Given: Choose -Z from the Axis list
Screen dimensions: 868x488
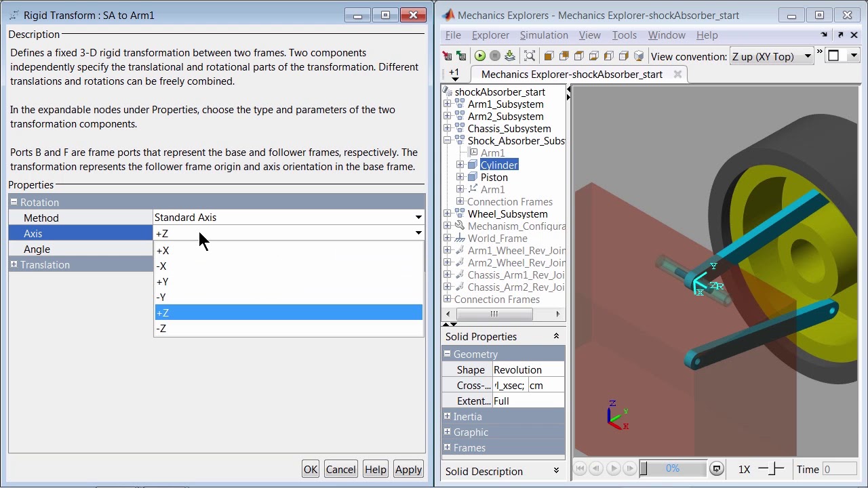Looking at the screenshot, I should [289, 328].
